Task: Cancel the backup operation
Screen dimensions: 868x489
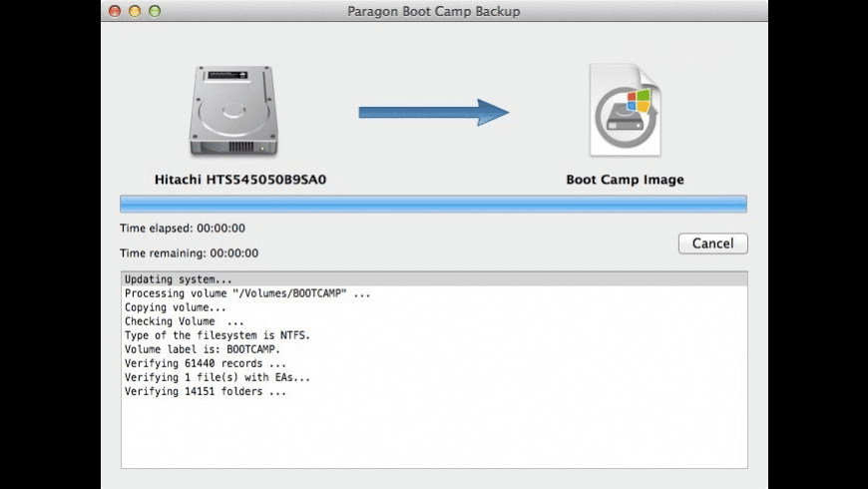Action: coord(713,244)
